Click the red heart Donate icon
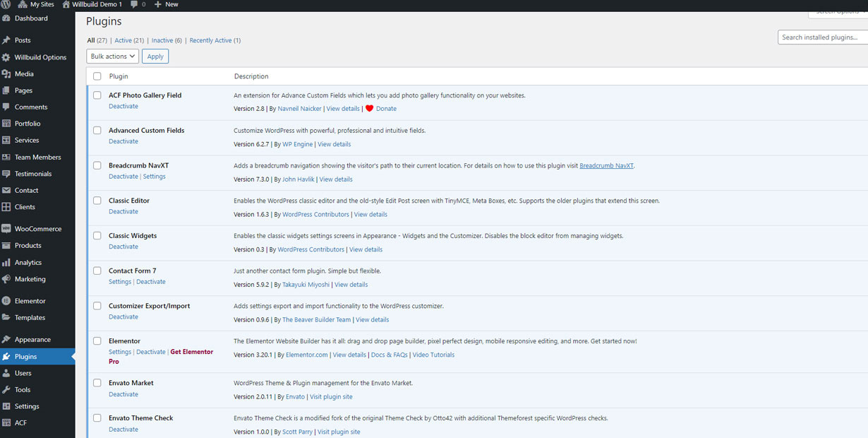 pyautogui.click(x=369, y=109)
